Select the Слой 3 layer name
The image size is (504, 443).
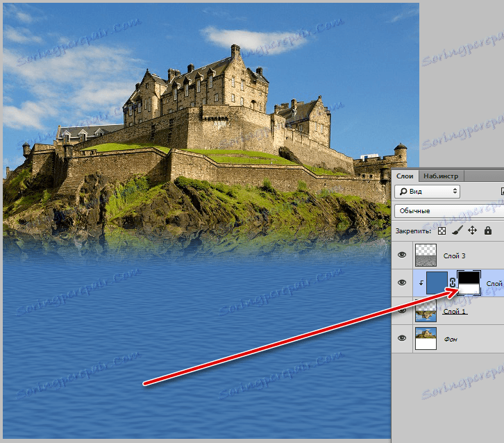pos(454,256)
